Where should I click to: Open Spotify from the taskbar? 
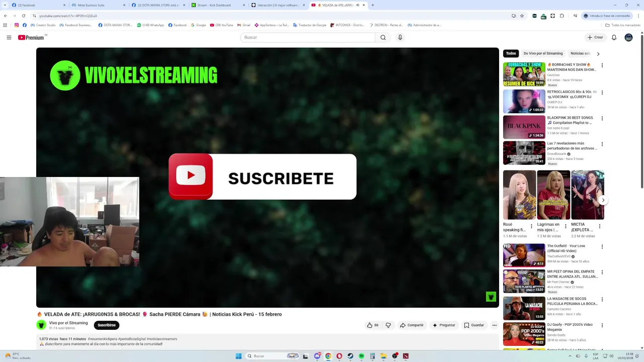pyautogui.click(x=361, y=356)
